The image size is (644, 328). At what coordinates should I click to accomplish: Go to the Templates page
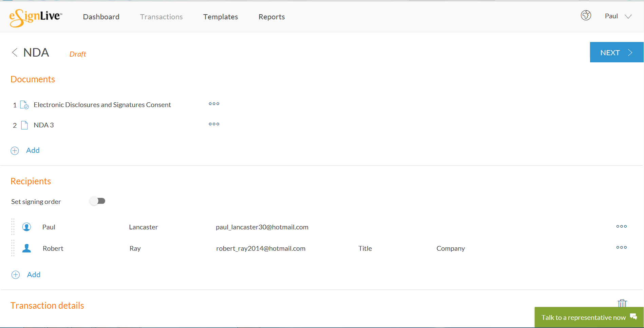[x=221, y=17]
